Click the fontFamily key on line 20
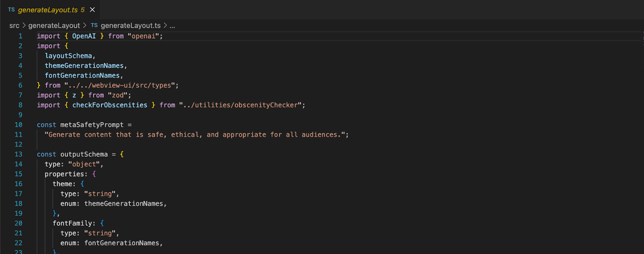 (72, 223)
